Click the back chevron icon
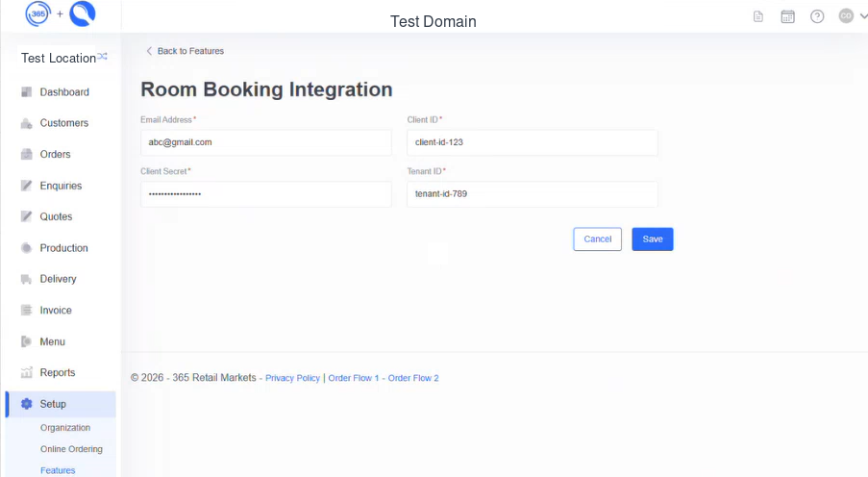The height and width of the screenshot is (477, 868). click(x=149, y=51)
